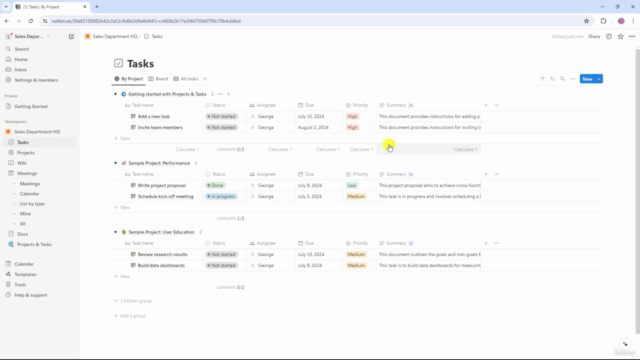Switch to the By Project view tab
The height and width of the screenshot is (360, 640).
pos(129,79)
